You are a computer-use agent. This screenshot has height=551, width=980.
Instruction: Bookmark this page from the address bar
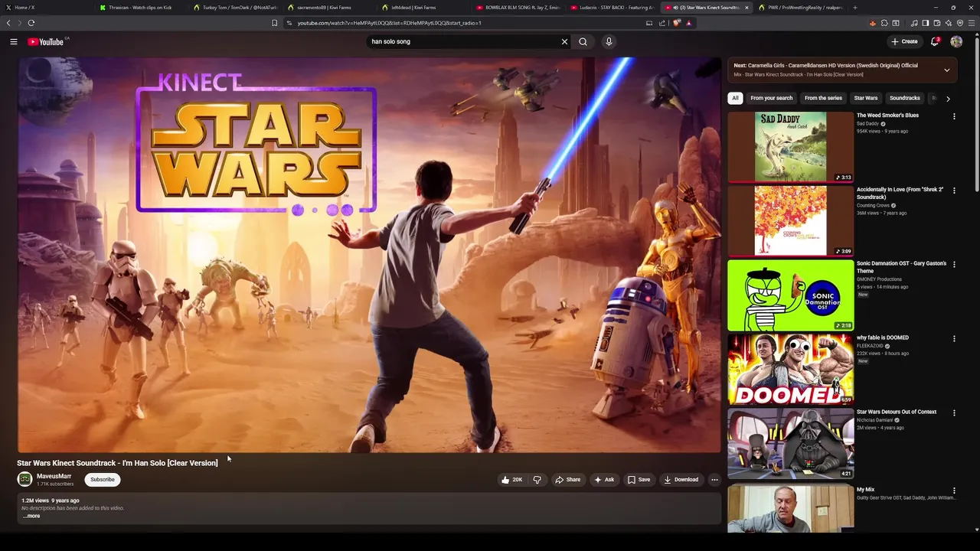274,23
